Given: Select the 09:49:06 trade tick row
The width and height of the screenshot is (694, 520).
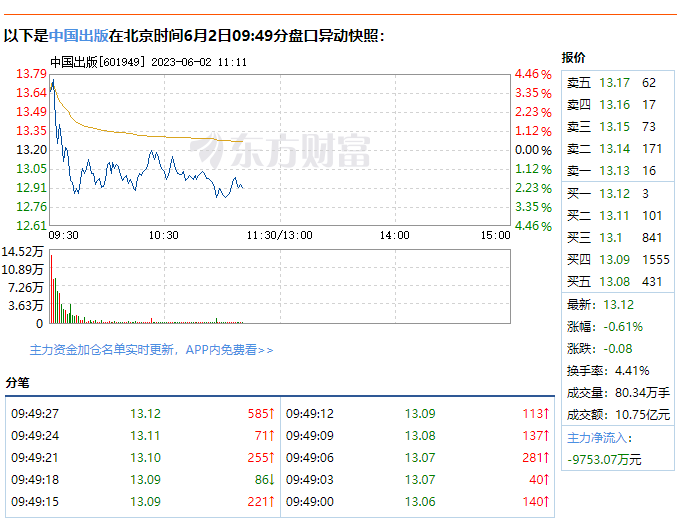Looking at the screenshot, I should click(x=417, y=458).
